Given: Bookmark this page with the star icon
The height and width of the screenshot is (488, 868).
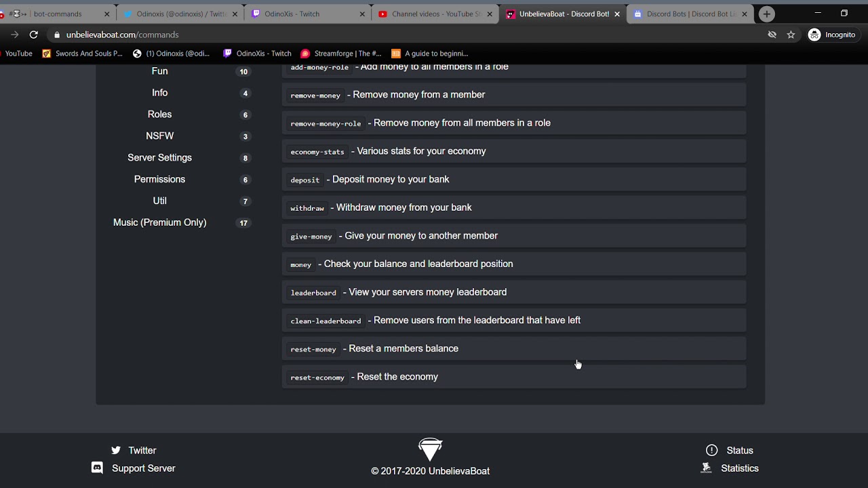Looking at the screenshot, I should (791, 35).
